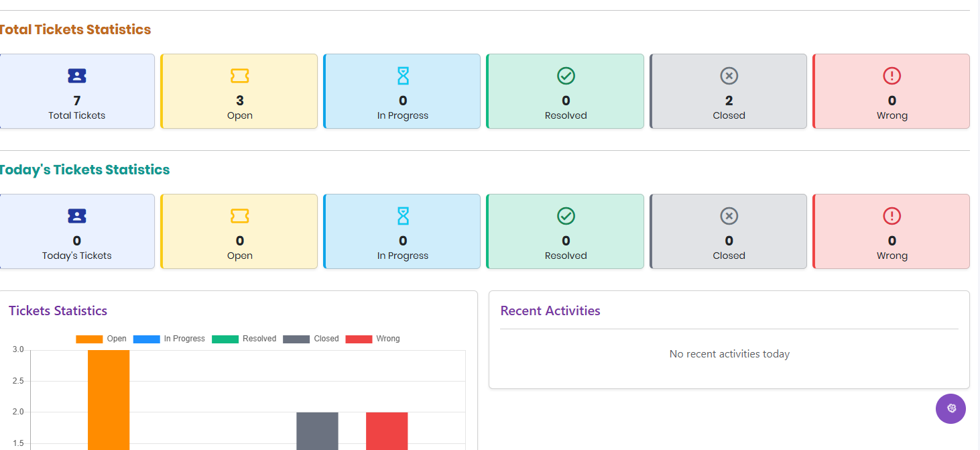This screenshot has height=450, width=980.
Task: Click the Wrong exclamation icon in Today's statistics
Action: click(892, 216)
